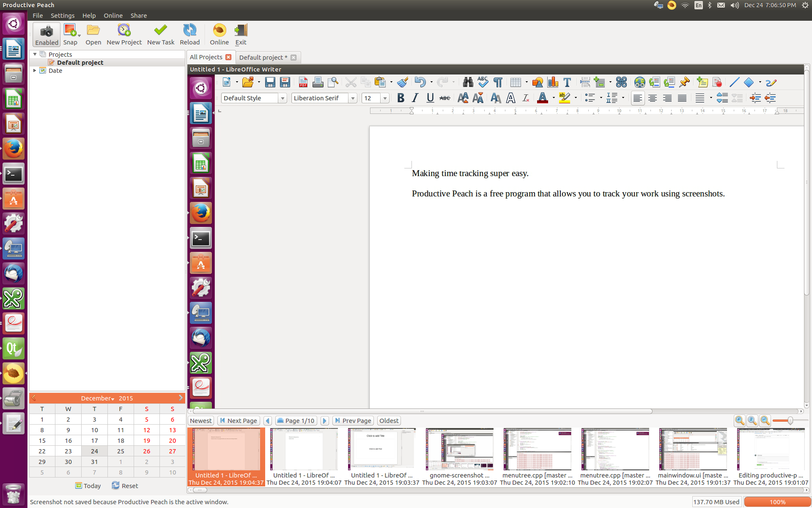Click the calendar Reset button
This screenshot has height=508, width=812.
pyautogui.click(x=125, y=486)
